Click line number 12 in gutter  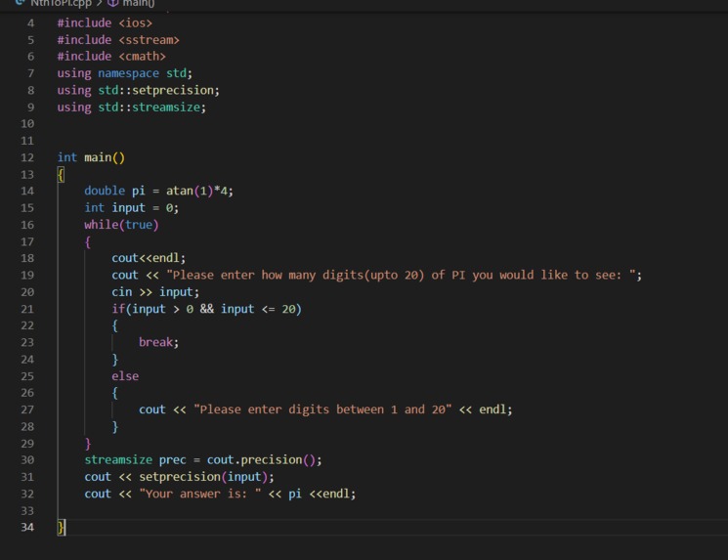coord(27,157)
